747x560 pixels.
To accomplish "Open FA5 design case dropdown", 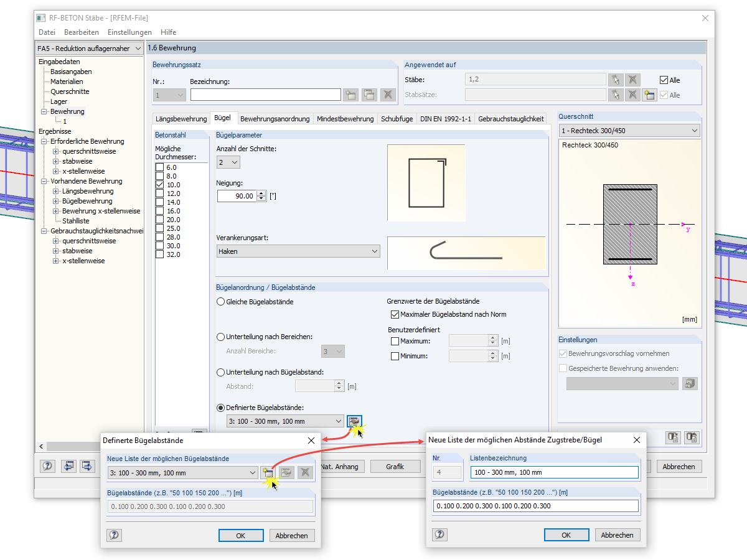I will 88,48.
